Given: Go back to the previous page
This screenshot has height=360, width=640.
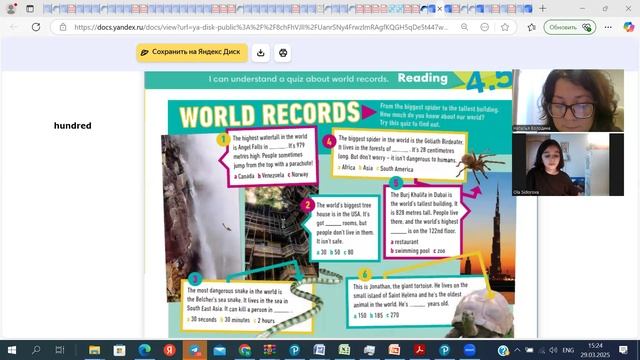Looking at the screenshot, I should pos(13,27).
